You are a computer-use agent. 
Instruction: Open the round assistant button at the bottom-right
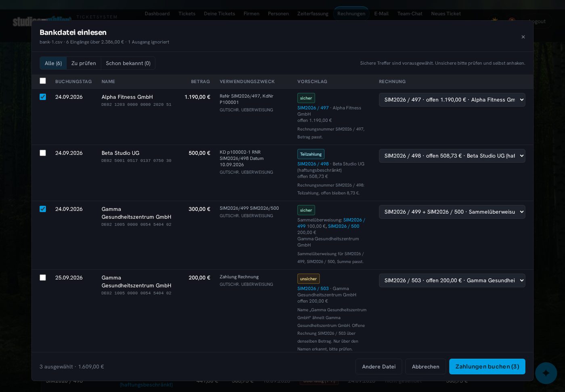(x=546, y=373)
